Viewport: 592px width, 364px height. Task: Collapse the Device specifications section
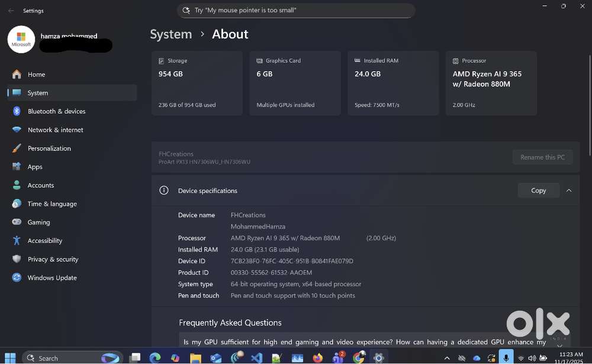569,190
